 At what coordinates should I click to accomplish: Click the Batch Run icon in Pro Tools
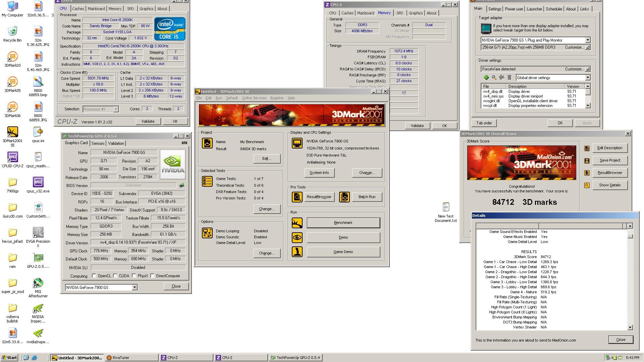(344, 197)
